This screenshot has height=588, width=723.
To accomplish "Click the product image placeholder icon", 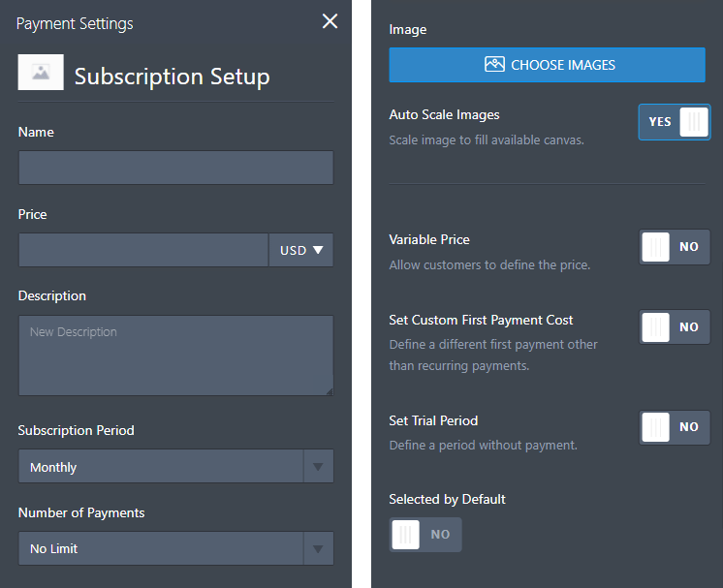I will [x=41, y=73].
